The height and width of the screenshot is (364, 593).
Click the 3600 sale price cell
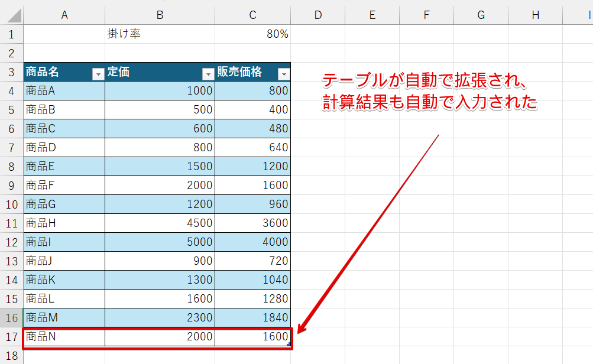pyautogui.click(x=252, y=223)
